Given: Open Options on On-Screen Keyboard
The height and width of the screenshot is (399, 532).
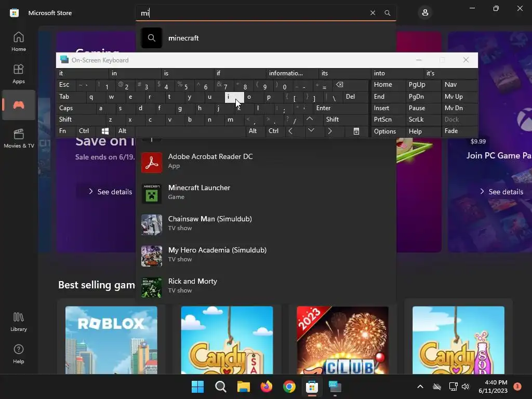Looking at the screenshot, I should click(x=389, y=131).
